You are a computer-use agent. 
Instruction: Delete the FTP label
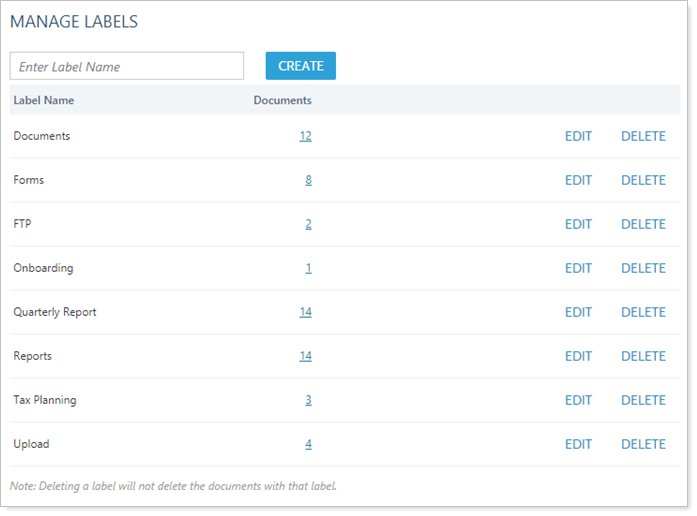point(643,224)
